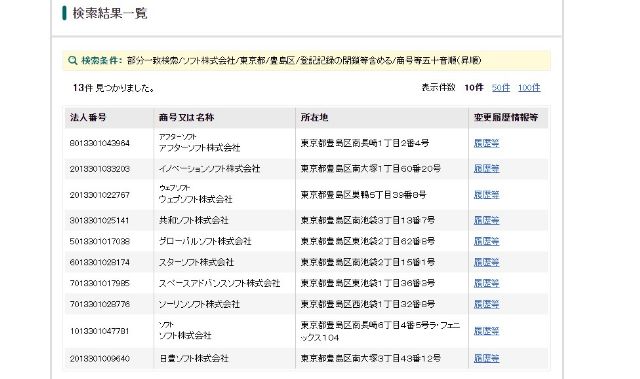The height and width of the screenshot is (379, 640).
Task: Click the magnifier icon beside 検索条件
Action: (x=73, y=60)
